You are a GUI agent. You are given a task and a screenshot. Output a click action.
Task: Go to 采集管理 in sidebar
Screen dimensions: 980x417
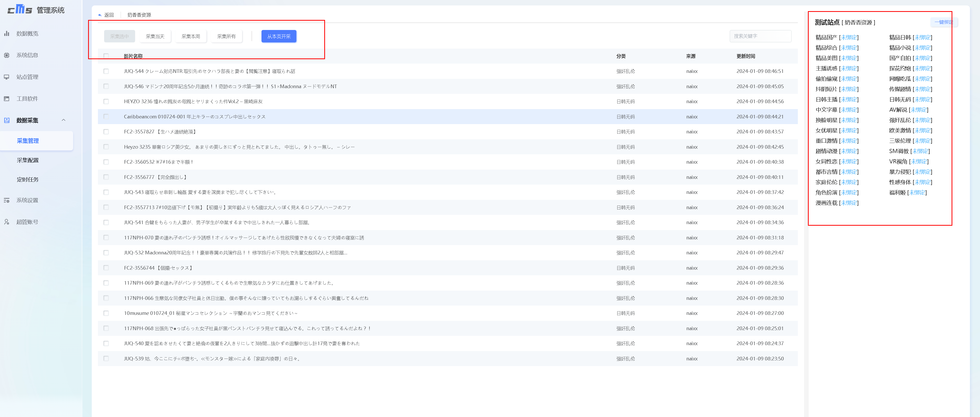click(28, 141)
